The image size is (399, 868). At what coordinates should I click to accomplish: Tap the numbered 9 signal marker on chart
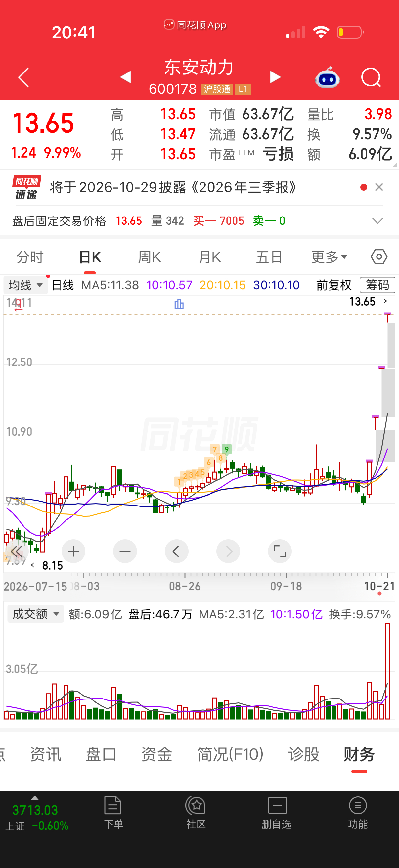pyautogui.click(x=227, y=449)
